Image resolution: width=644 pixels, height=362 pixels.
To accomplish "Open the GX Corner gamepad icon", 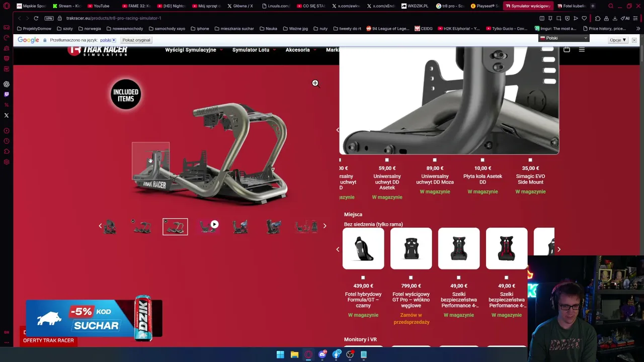I will [x=7, y=27].
